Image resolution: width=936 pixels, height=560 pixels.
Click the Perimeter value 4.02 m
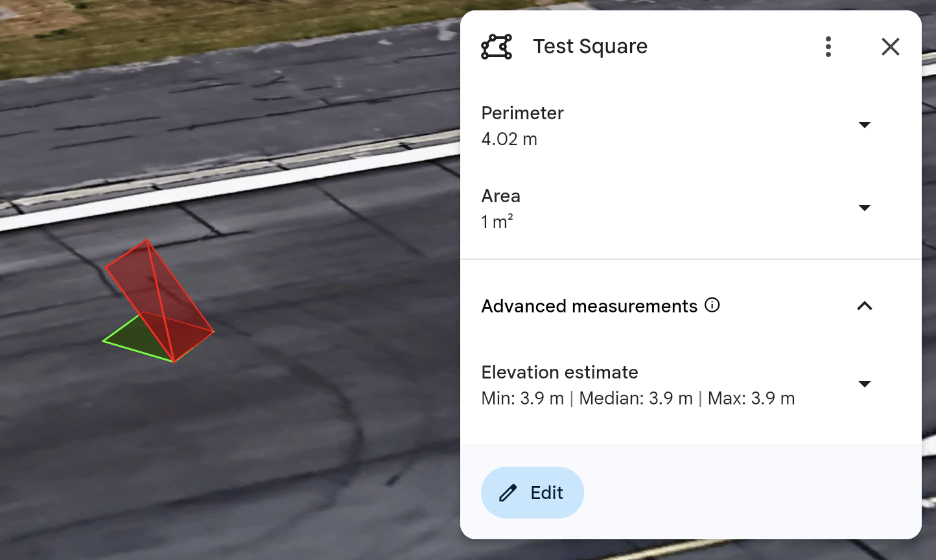pos(509,139)
